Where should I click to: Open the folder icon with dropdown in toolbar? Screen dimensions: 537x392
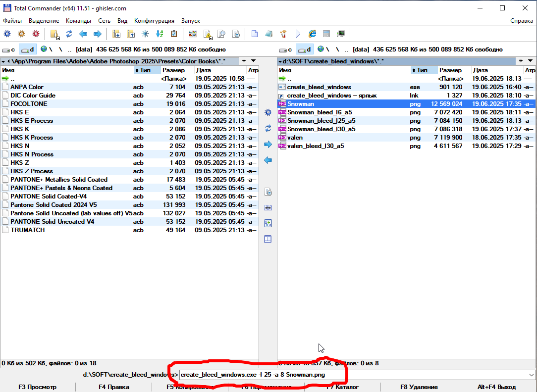tap(55, 34)
